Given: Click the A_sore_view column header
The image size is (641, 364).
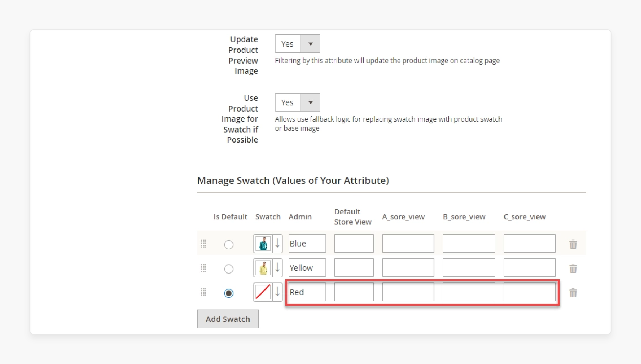Looking at the screenshot, I should pos(403,217).
